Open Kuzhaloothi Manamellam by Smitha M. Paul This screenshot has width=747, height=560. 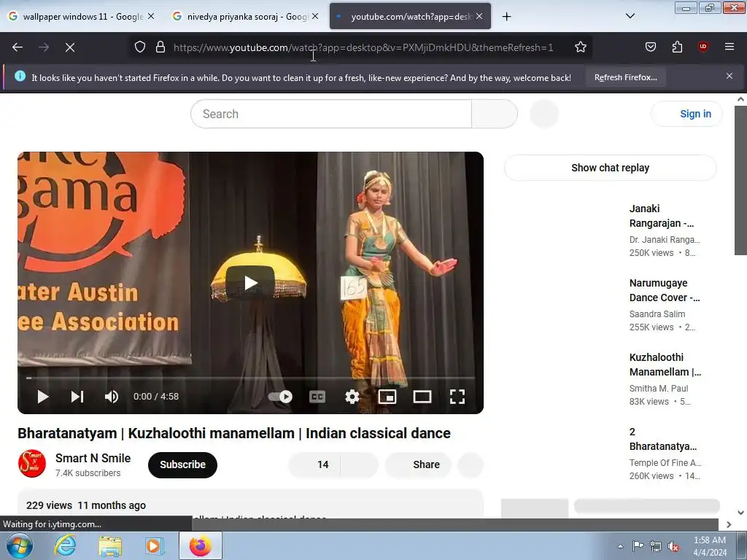pos(665,365)
